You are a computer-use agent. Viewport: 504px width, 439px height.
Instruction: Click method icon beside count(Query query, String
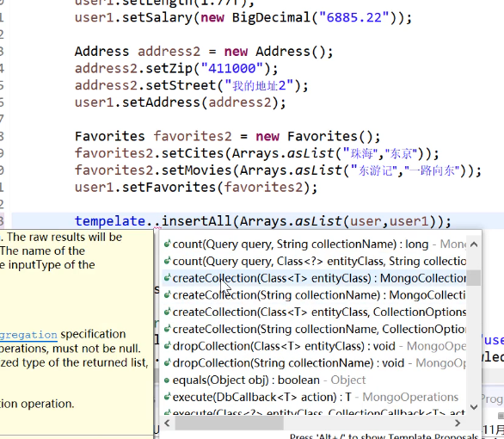[167, 244]
